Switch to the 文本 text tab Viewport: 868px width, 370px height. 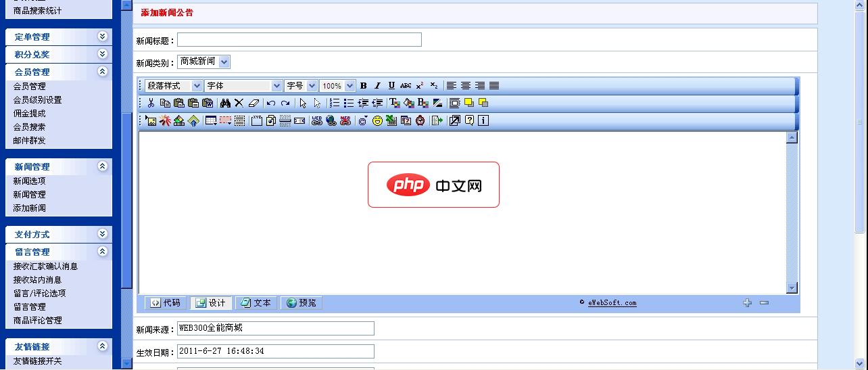pyautogui.click(x=256, y=303)
